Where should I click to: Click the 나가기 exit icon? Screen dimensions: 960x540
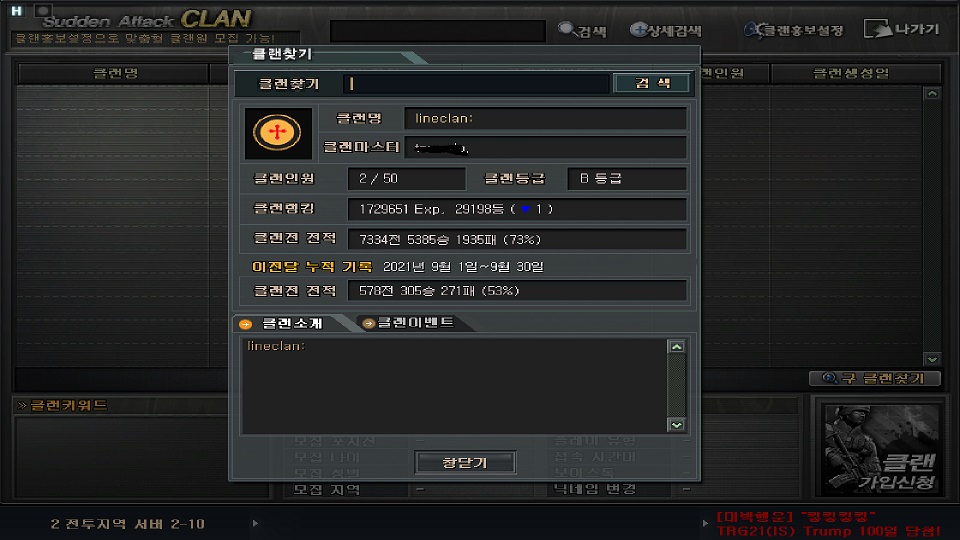(878, 29)
